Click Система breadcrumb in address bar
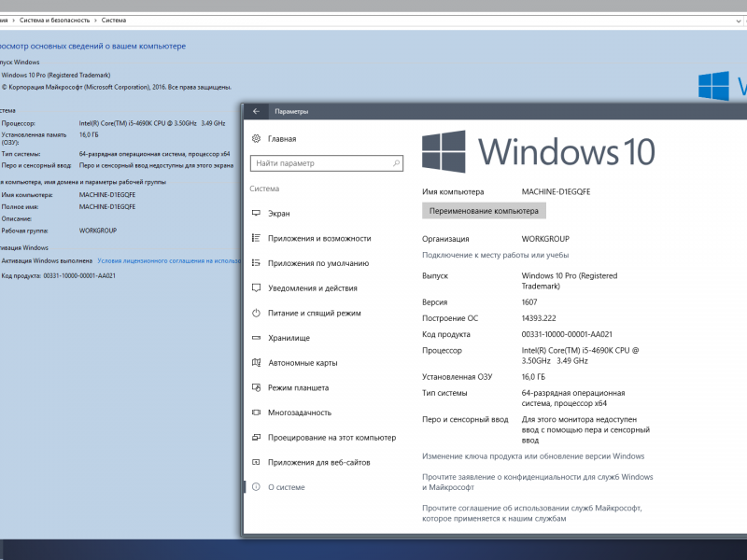The height and width of the screenshot is (560, 747). click(x=114, y=21)
